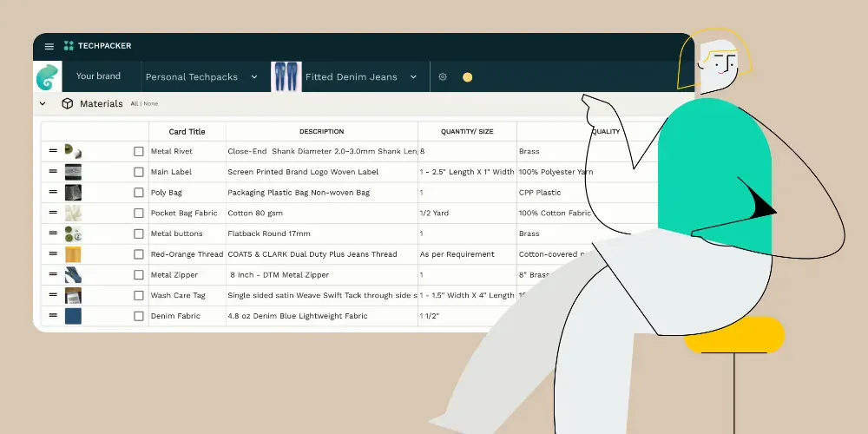Click the CPP Plastic quality cell
The width and height of the screenshot is (868, 434).
coord(540,193)
